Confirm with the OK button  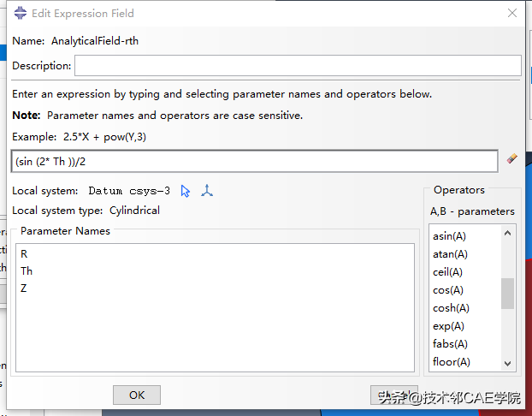click(137, 395)
